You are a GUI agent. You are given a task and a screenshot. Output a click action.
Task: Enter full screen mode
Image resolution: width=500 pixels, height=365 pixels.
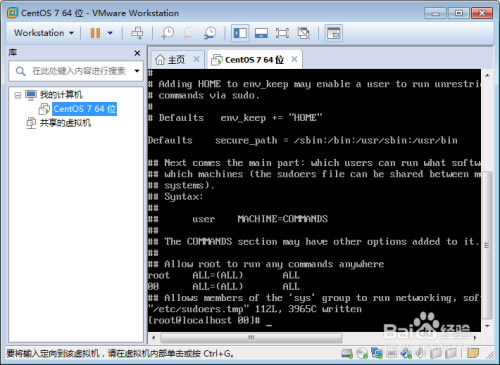click(282, 33)
